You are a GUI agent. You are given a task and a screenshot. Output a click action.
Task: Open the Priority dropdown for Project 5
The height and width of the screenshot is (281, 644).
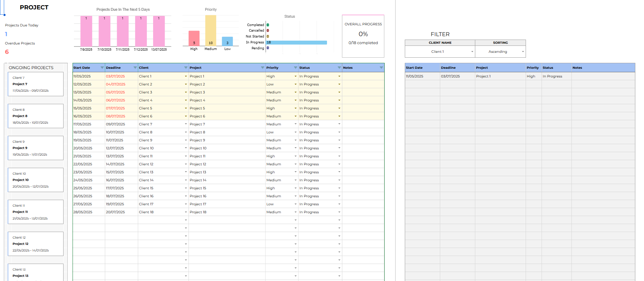click(x=295, y=108)
